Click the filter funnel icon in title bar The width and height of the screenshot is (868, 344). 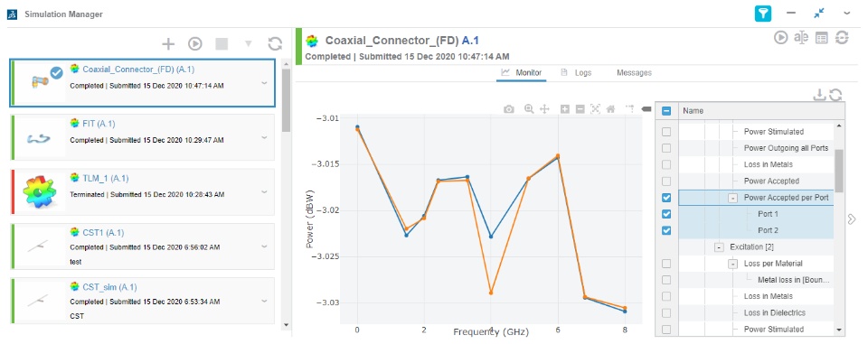click(763, 14)
